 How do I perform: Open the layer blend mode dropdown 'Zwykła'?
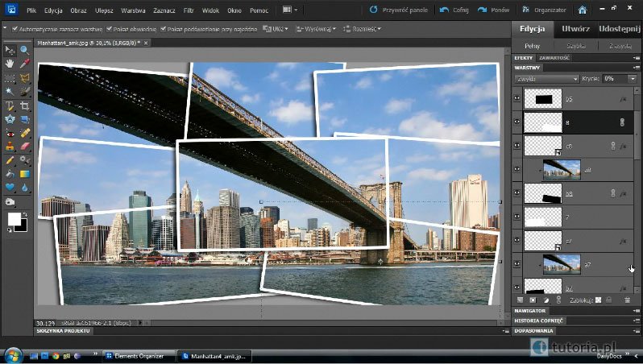[547, 79]
